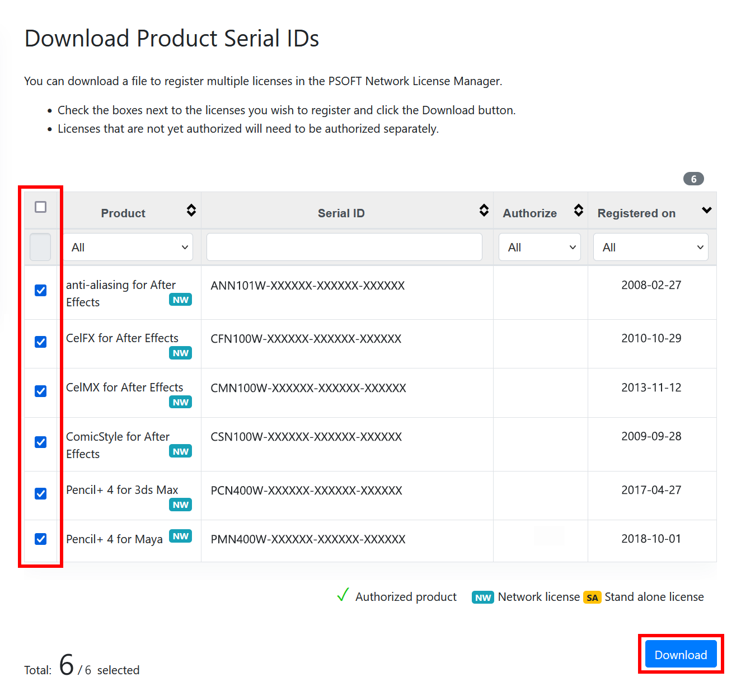741x700 pixels.
Task: Click the SA stand alone license legend badge
Action: [592, 598]
